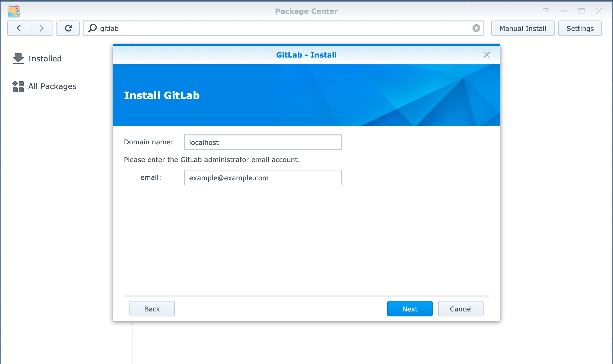Click the Manual Install button
613x364 pixels.
(523, 28)
